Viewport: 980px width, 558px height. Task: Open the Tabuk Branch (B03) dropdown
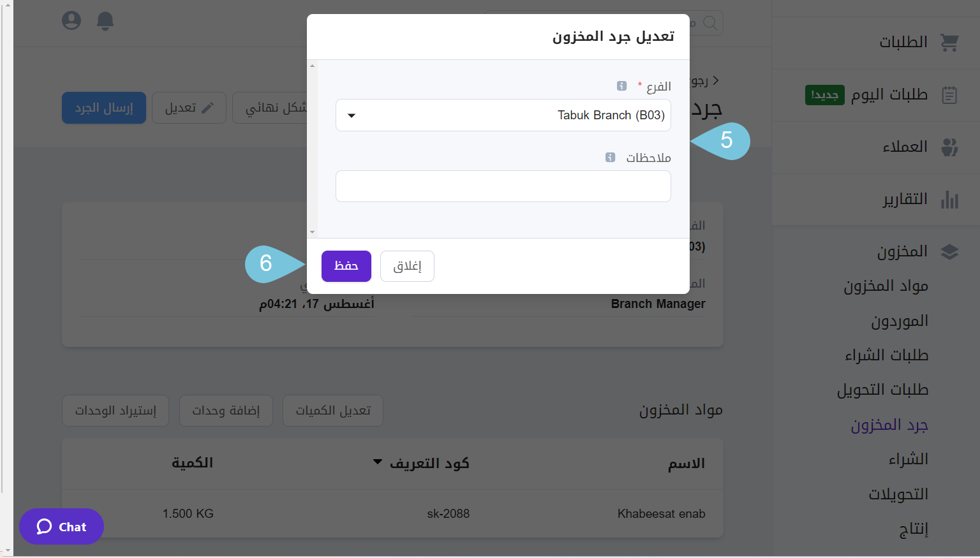[x=503, y=115]
